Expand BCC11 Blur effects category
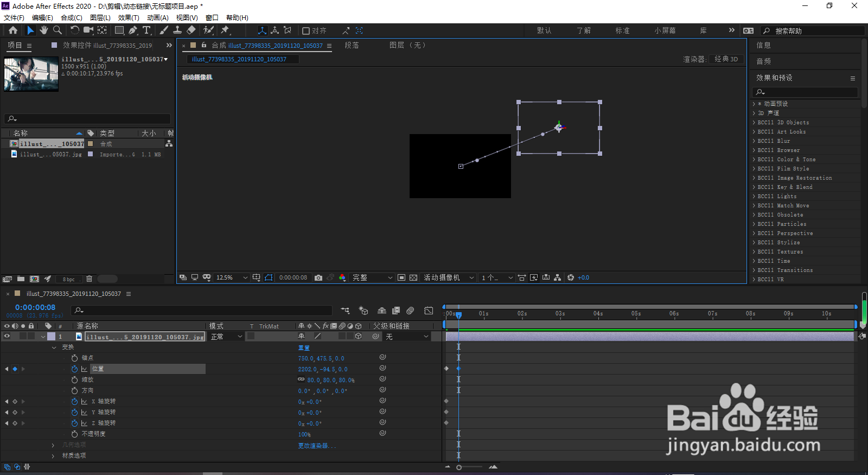 pyautogui.click(x=754, y=141)
